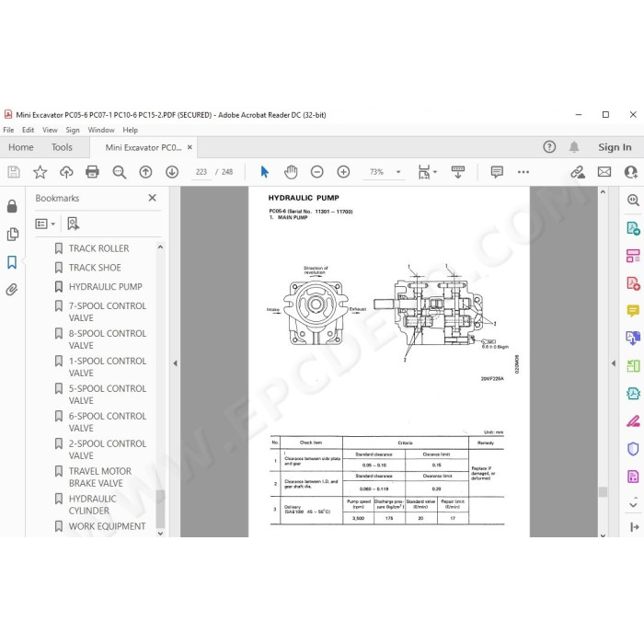Click the share with others person icon
Screen dimensions: 644x644
[x=630, y=172]
